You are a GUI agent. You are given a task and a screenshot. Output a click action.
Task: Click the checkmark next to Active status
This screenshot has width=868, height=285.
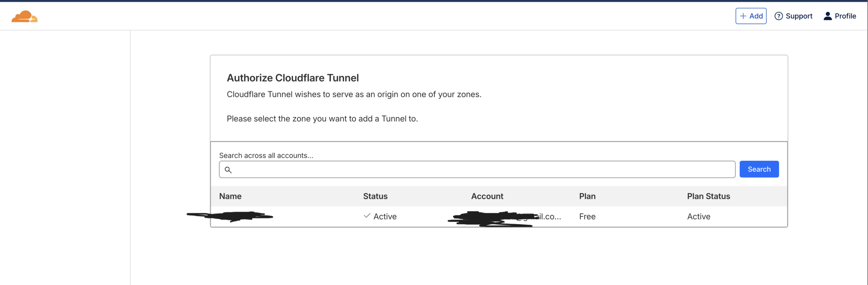367,216
